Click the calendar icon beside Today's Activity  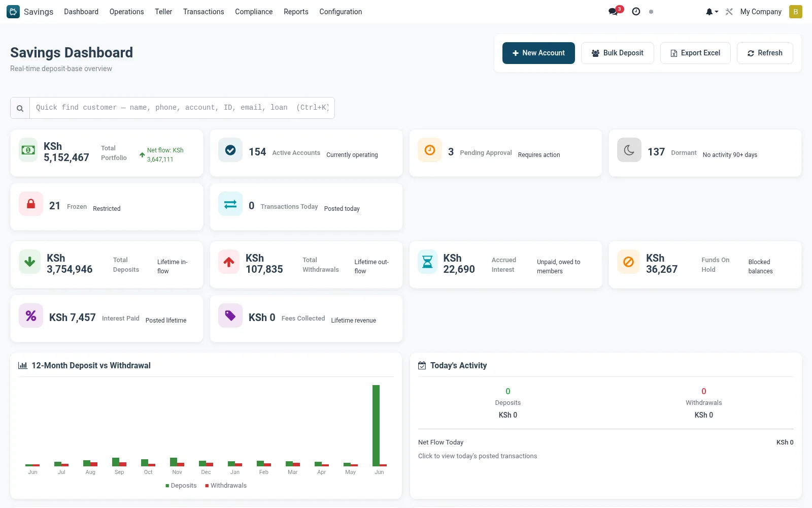pos(422,365)
